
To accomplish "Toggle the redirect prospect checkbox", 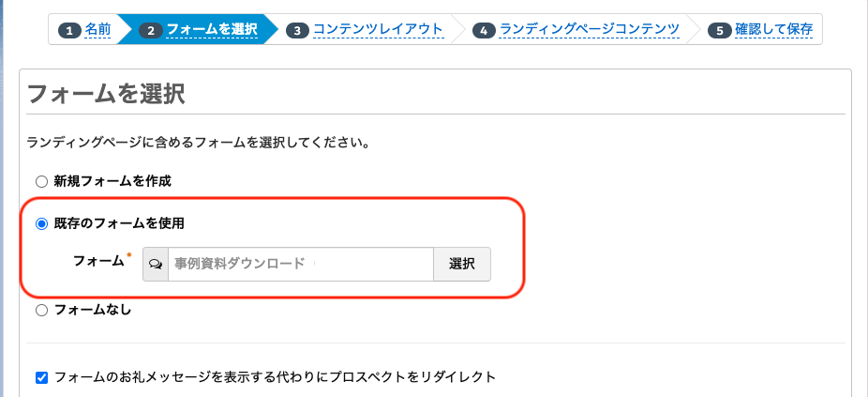I will [41, 378].
